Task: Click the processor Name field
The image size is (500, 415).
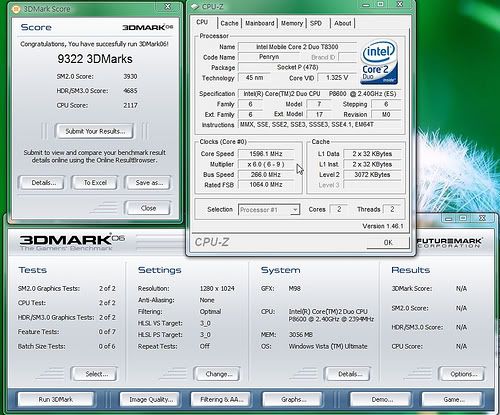Action: 297,47
